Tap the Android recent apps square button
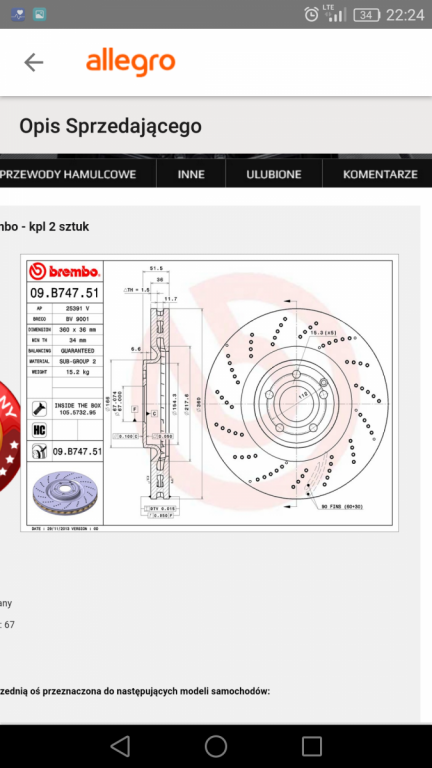The width and height of the screenshot is (432, 768). [312, 746]
